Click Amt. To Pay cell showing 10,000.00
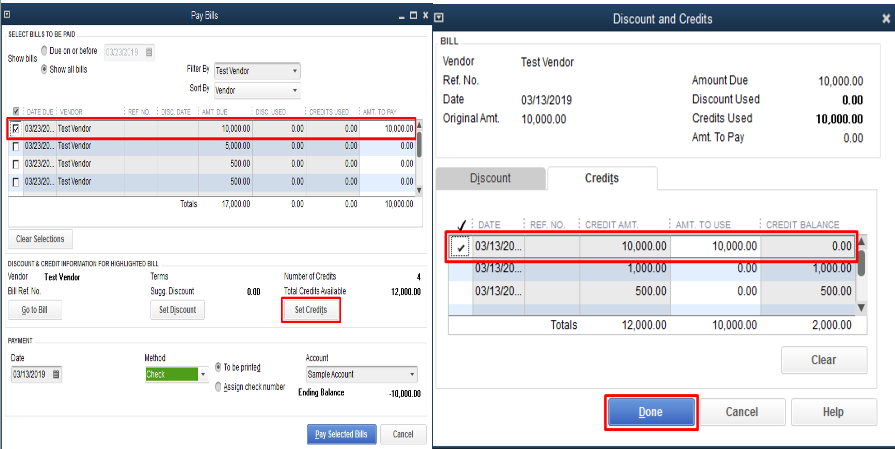 pos(388,129)
